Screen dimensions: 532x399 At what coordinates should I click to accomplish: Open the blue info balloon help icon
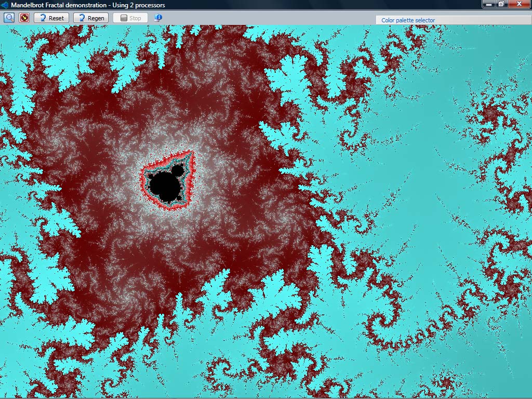[x=158, y=17]
